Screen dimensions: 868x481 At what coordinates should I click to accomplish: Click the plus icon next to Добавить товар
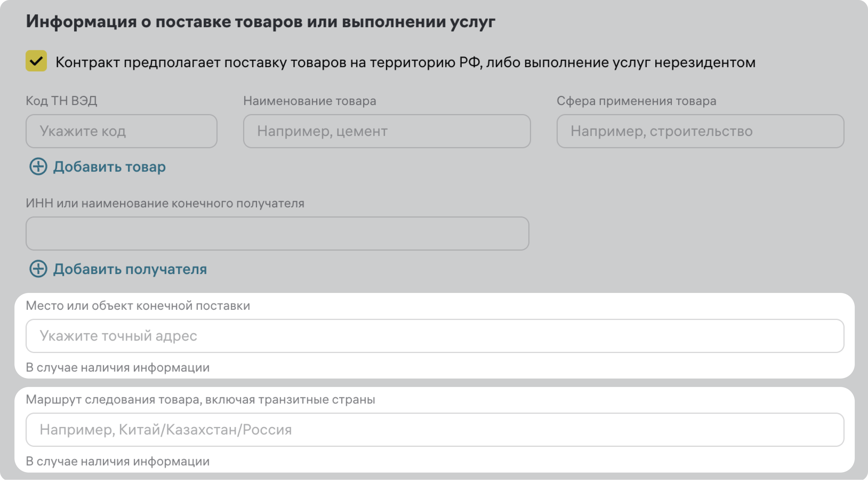pyautogui.click(x=38, y=166)
